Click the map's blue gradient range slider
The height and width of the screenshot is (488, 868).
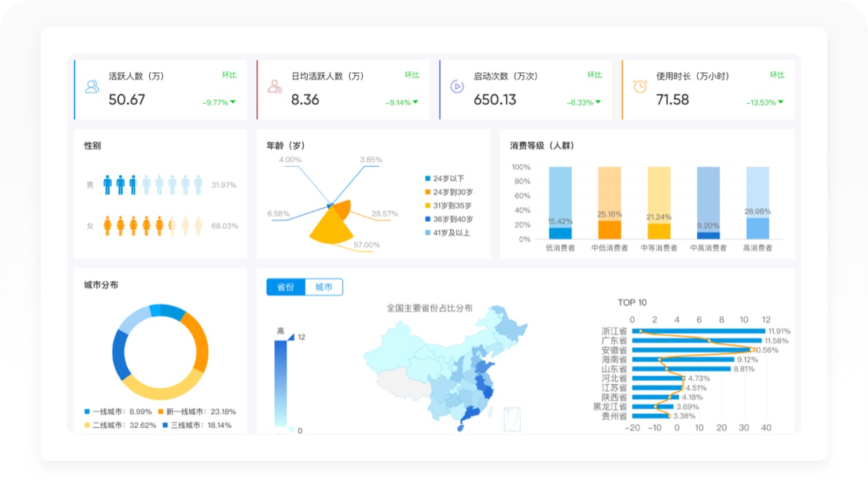[281, 383]
